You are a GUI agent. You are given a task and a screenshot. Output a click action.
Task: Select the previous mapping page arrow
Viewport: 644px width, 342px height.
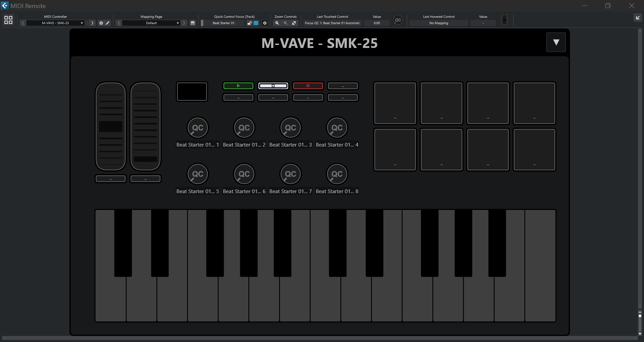119,23
